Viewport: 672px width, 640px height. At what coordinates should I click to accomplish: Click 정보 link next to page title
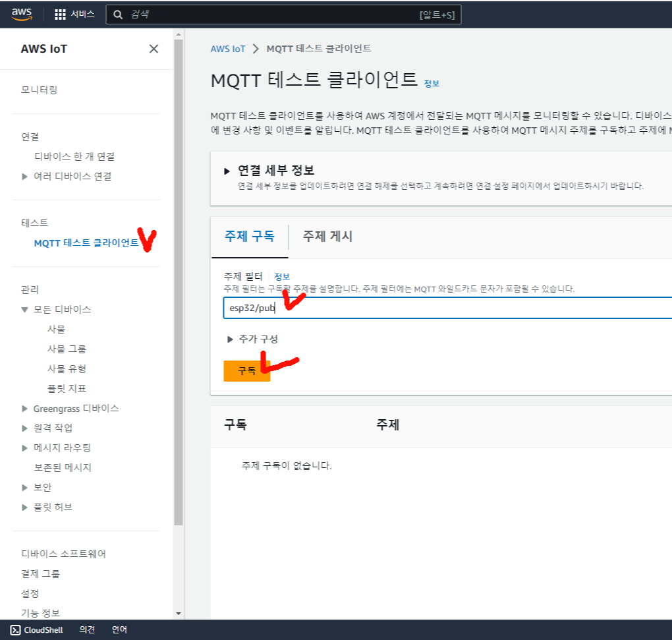(x=432, y=84)
